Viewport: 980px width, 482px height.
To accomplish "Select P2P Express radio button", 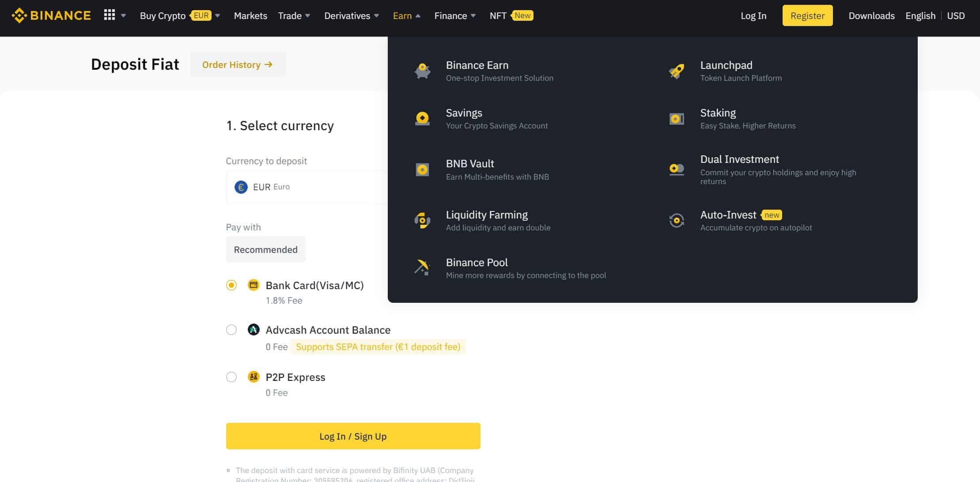I will pos(231,377).
